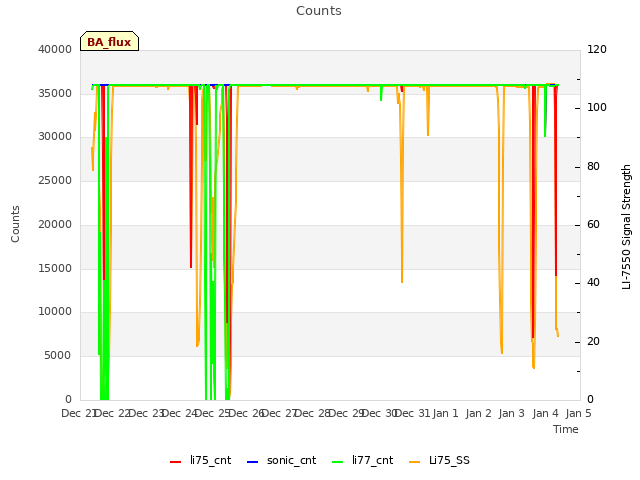Click the 'Jan 5' date label

578,413
